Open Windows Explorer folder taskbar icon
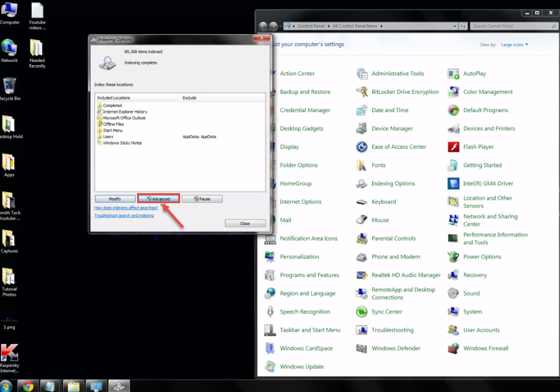560x392 pixels. 74,386
